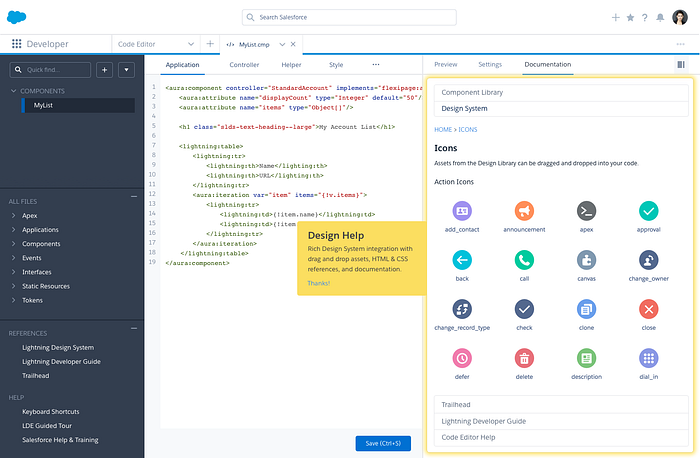The height and width of the screenshot is (458, 700).
Task: Click the Save (Ctrl+S) button
Action: click(x=383, y=443)
